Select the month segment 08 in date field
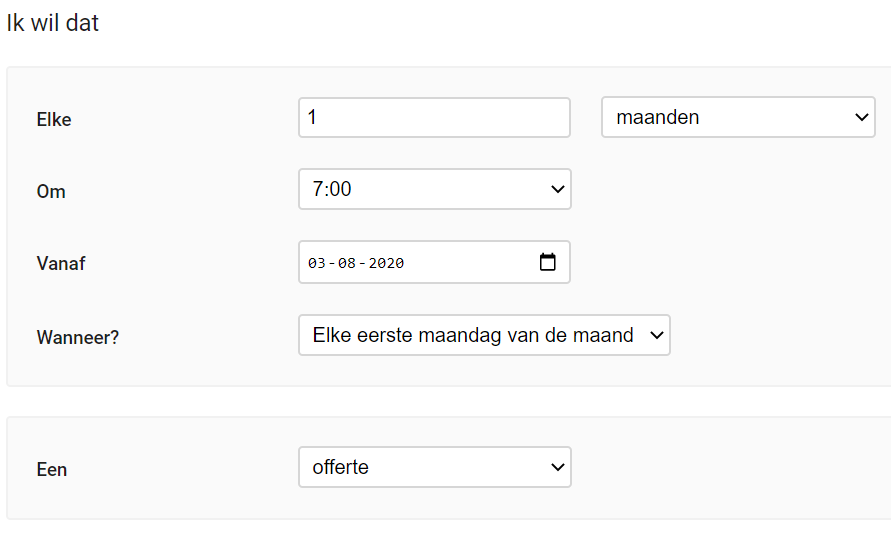This screenshot has height=538, width=891. 347,263
